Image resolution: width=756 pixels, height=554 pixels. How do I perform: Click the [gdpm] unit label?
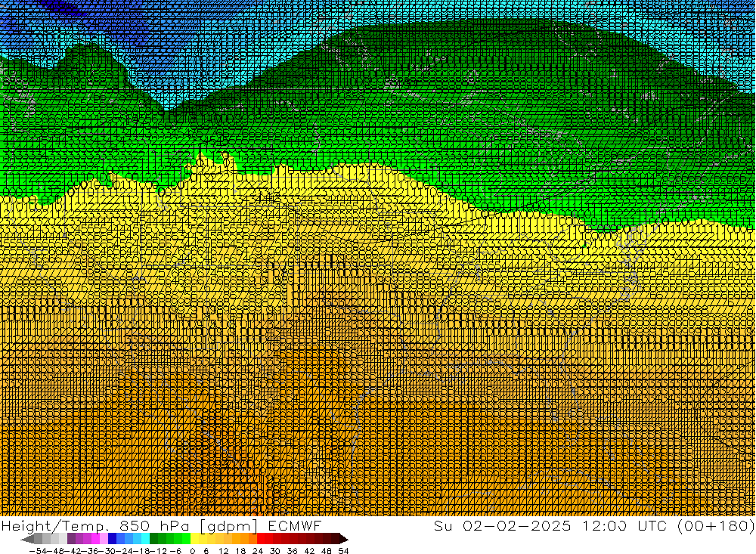pos(229,526)
